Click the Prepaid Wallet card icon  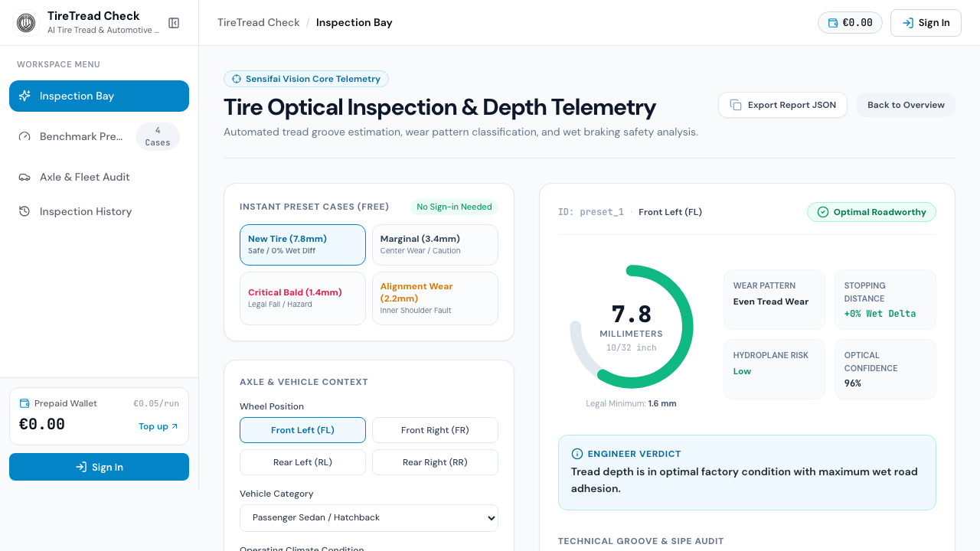(24, 403)
